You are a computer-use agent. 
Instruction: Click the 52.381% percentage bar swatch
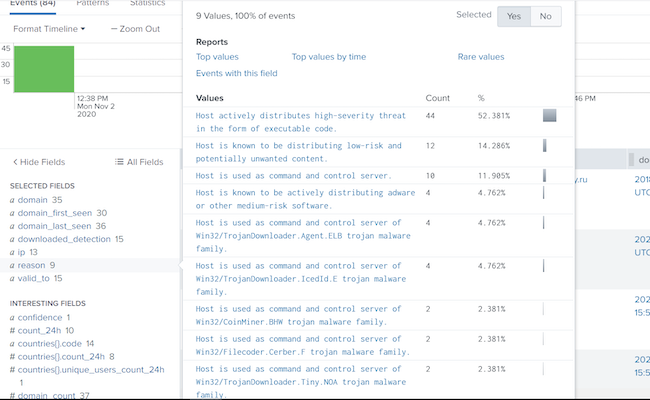549,116
